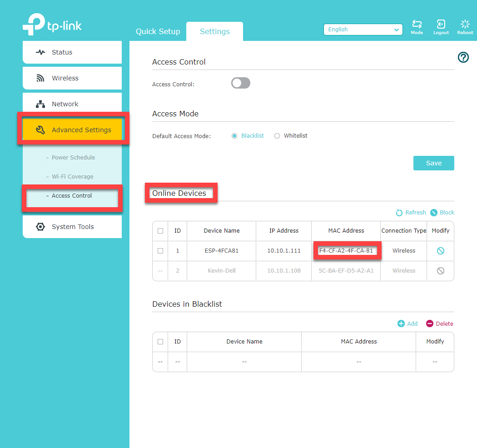Image resolution: width=477 pixels, height=448 pixels.
Task: Click the Add link text
Action: coord(412,324)
